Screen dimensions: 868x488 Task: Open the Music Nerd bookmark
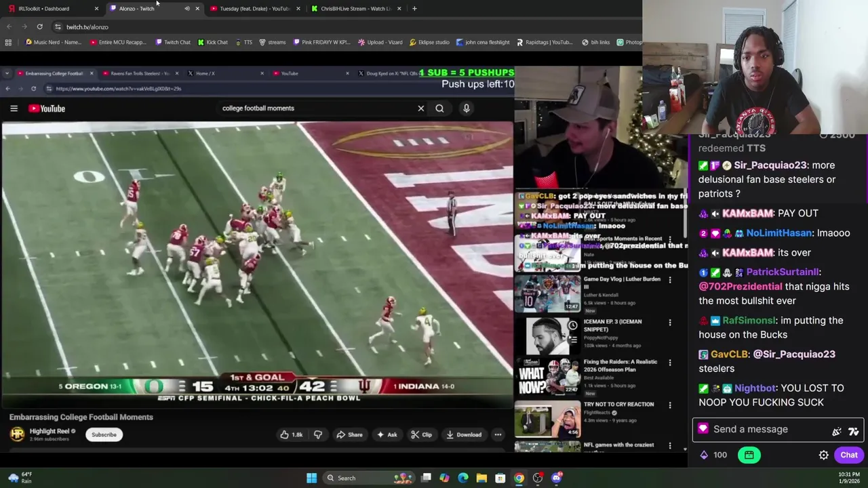click(53, 42)
